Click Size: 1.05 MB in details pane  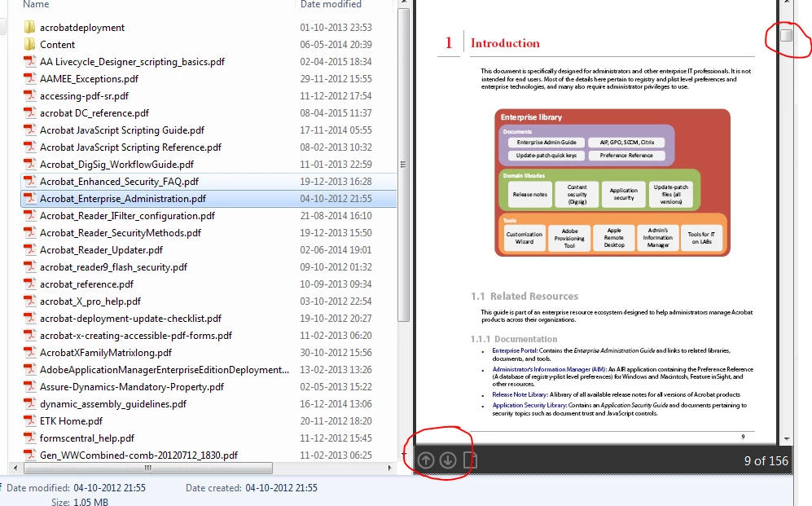(x=80, y=501)
